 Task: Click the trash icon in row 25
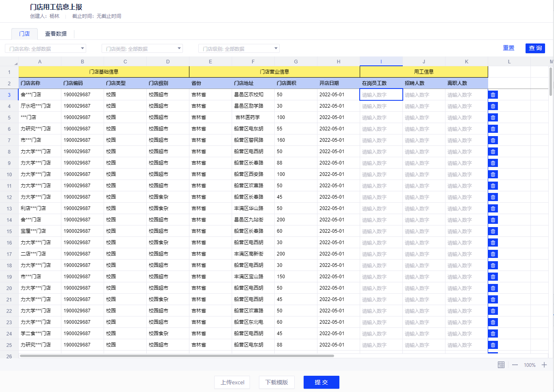click(493, 345)
